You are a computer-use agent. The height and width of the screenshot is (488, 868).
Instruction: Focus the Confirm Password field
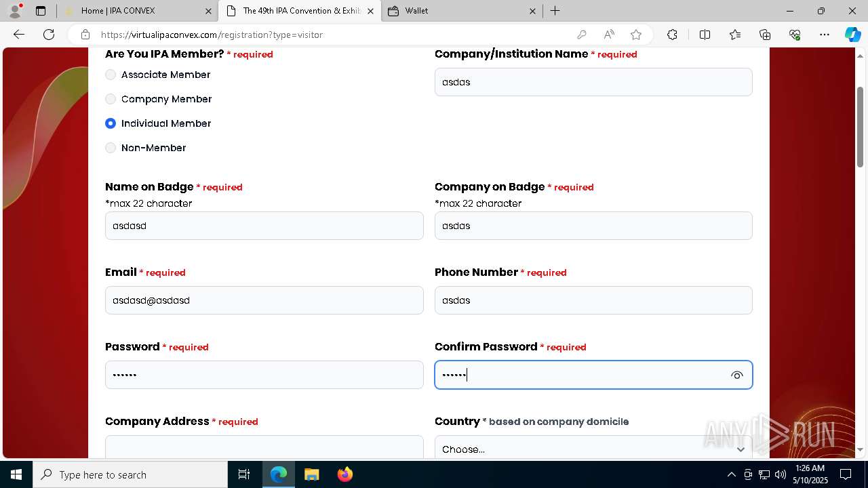593,375
